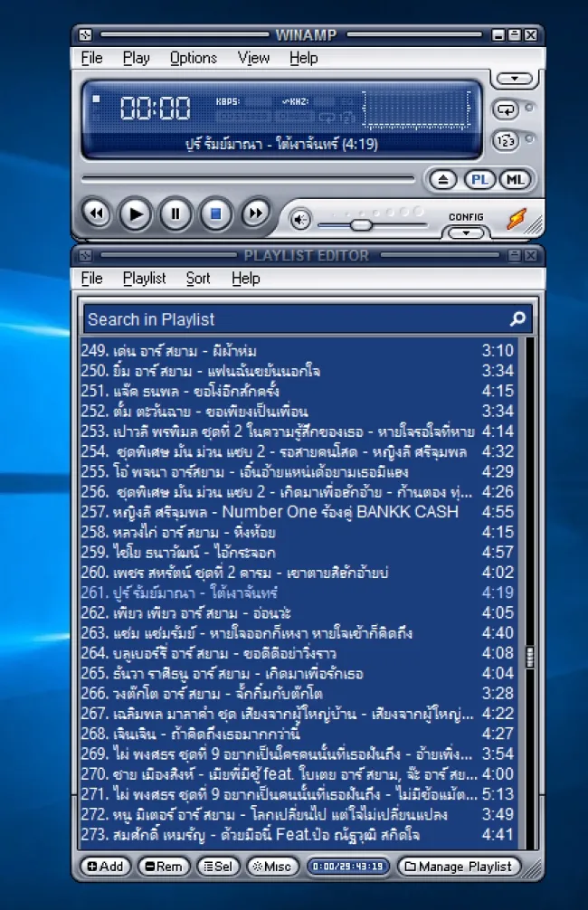Click the playlist time display 0:00/29:43:19

click(348, 867)
